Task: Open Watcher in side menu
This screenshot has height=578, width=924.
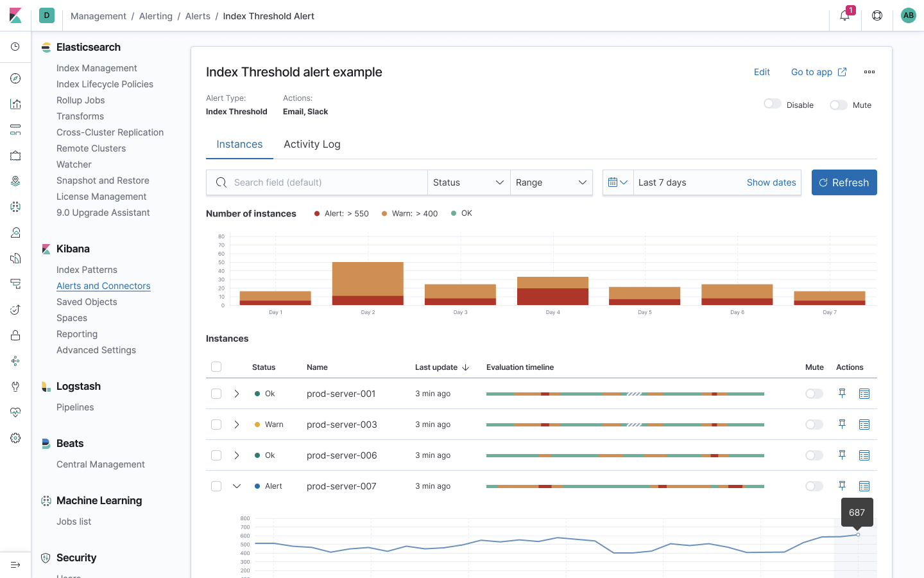Action: tap(74, 164)
